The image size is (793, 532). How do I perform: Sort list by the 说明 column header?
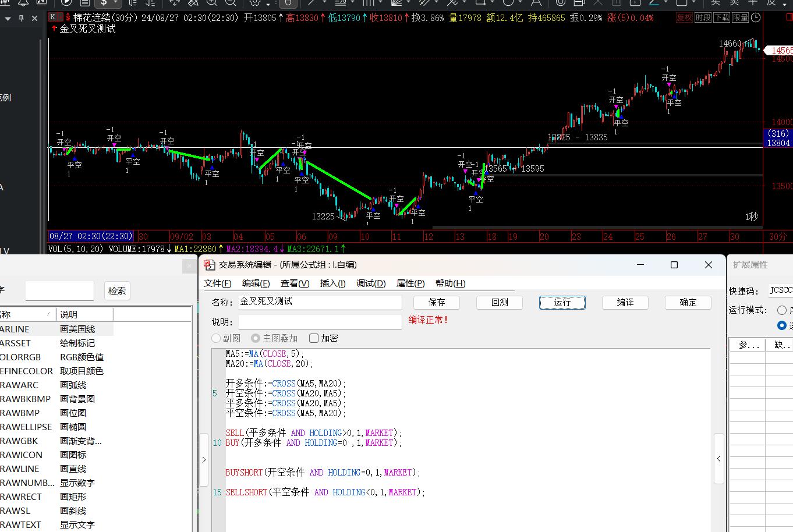85,314
